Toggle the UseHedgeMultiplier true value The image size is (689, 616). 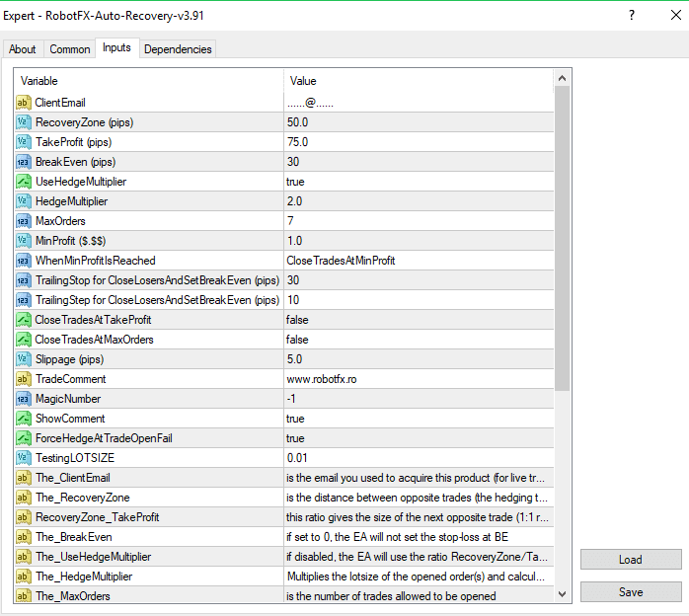click(x=419, y=182)
